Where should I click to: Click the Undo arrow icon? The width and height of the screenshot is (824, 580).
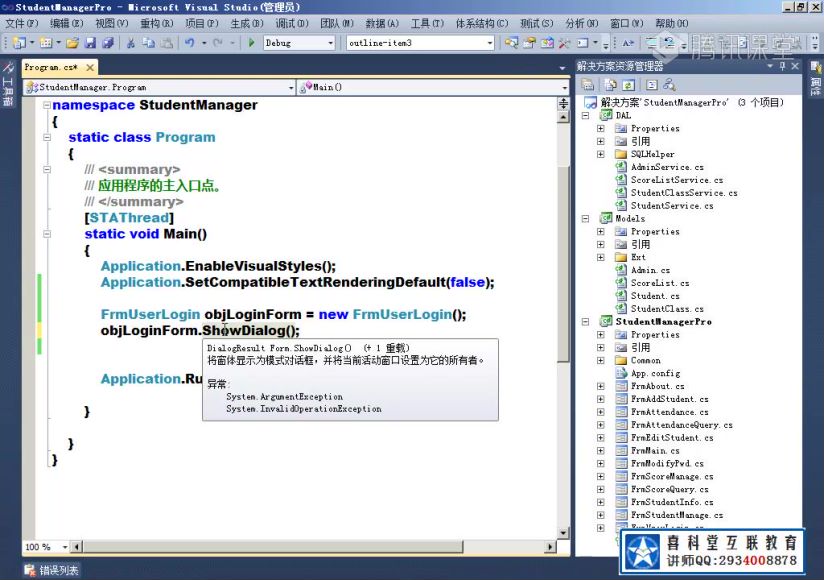190,43
